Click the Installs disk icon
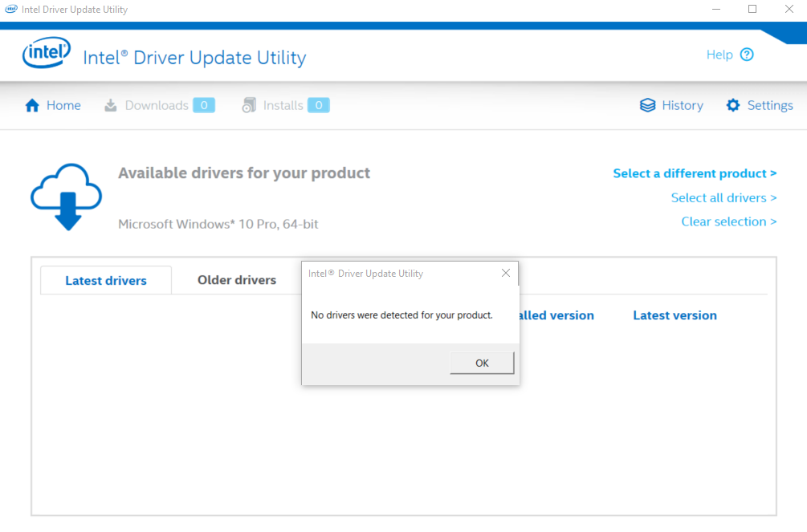The image size is (807, 532). tap(249, 105)
